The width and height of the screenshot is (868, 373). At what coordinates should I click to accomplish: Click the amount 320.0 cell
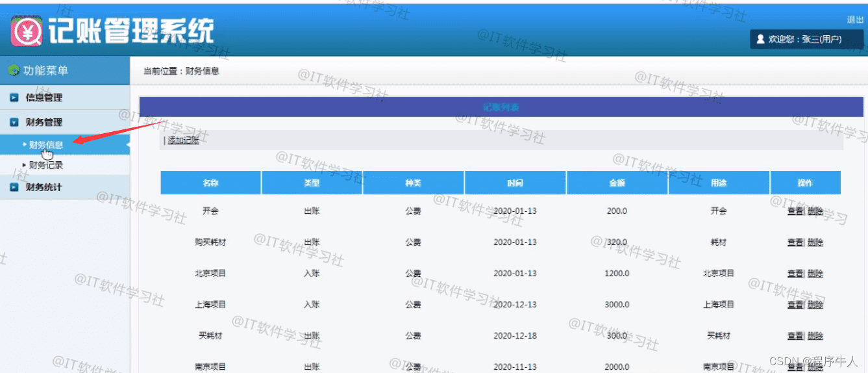[617, 242]
